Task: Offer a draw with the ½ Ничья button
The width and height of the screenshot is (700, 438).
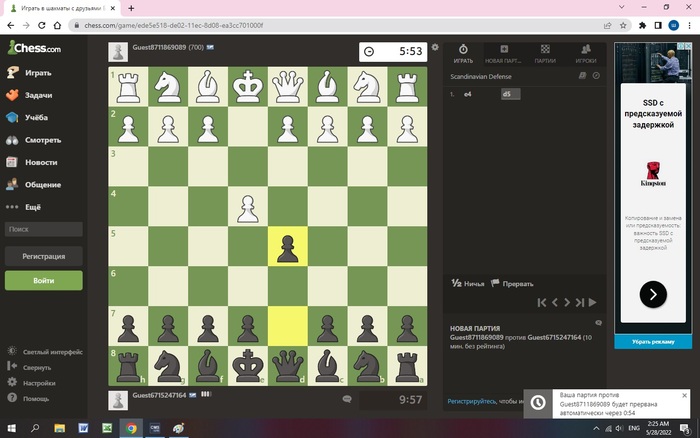Action: [x=468, y=283]
